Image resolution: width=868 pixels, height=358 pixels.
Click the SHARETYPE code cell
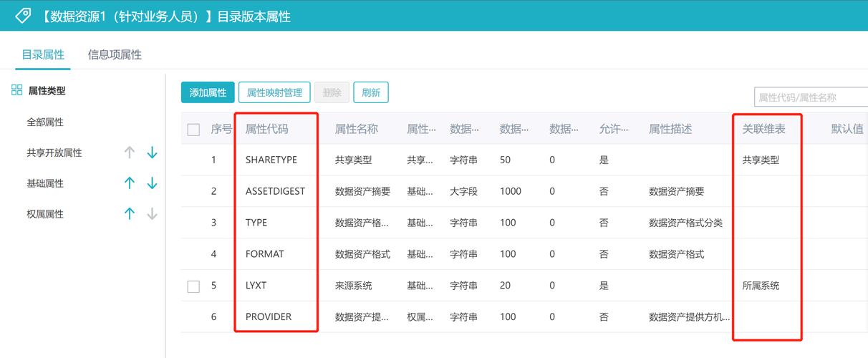271,160
